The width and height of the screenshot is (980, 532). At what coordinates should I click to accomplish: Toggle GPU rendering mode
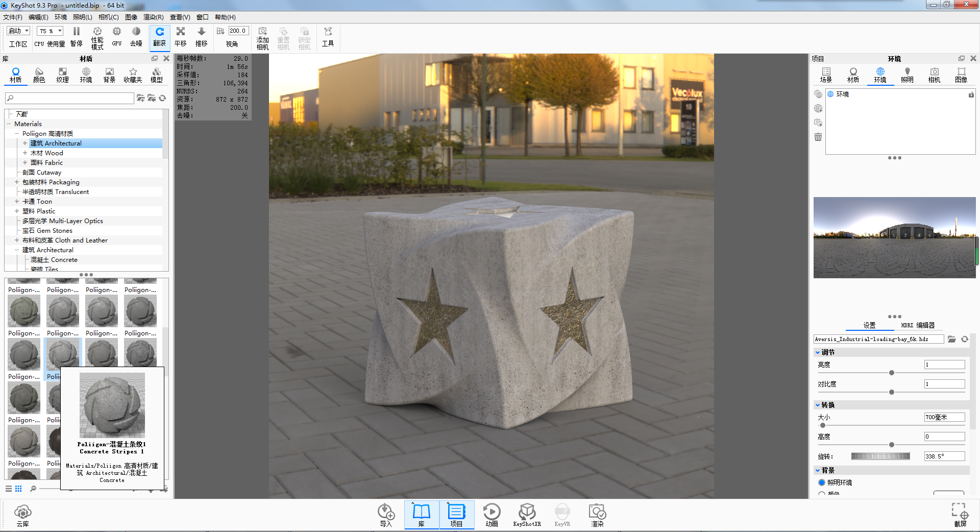pos(117,37)
